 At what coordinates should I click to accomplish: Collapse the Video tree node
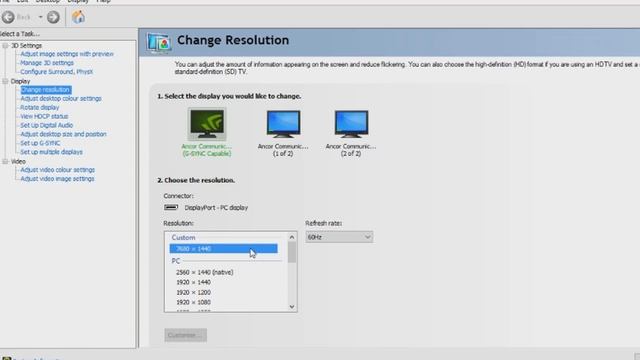(5, 162)
